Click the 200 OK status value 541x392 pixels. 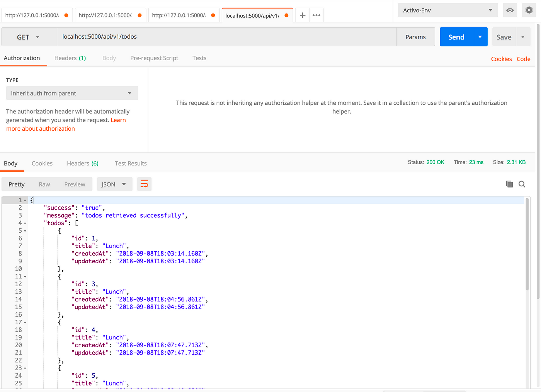tap(436, 162)
